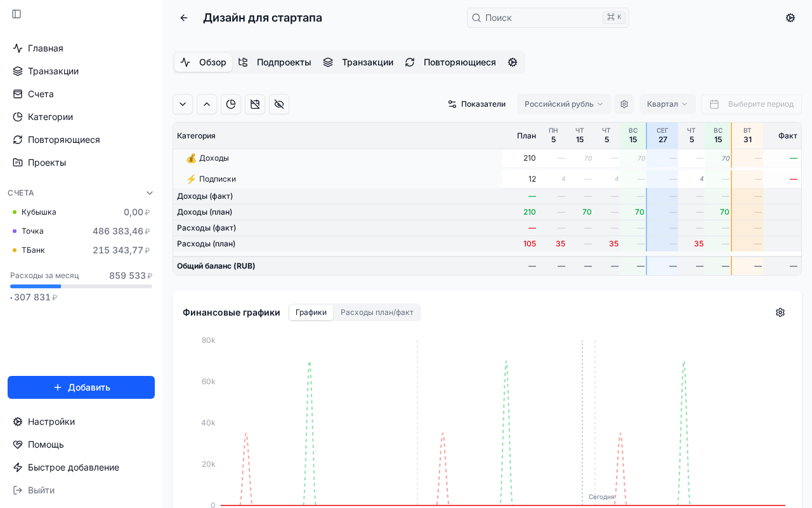Open the Квартал period dropdown
The image size is (812, 508).
[667, 104]
